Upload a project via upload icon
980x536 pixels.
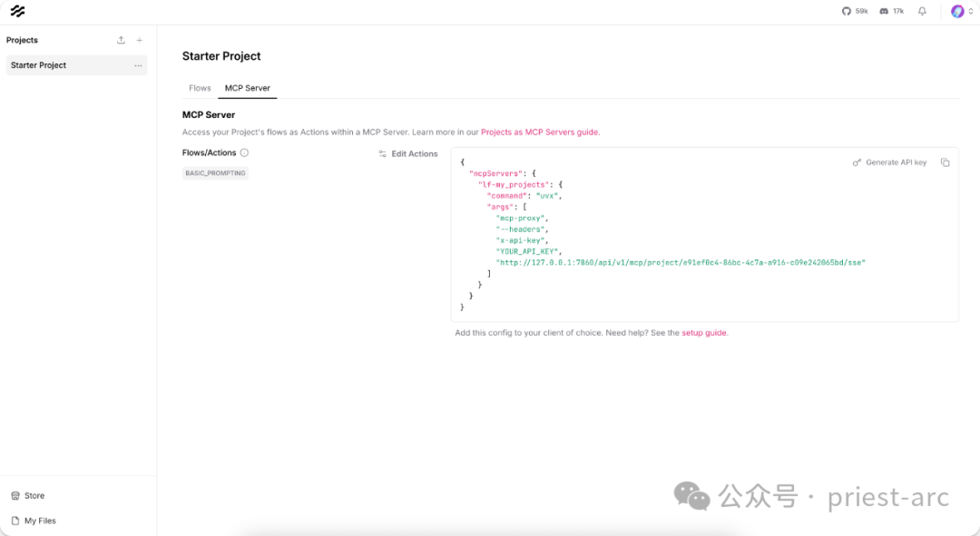[x=121, y=40]
